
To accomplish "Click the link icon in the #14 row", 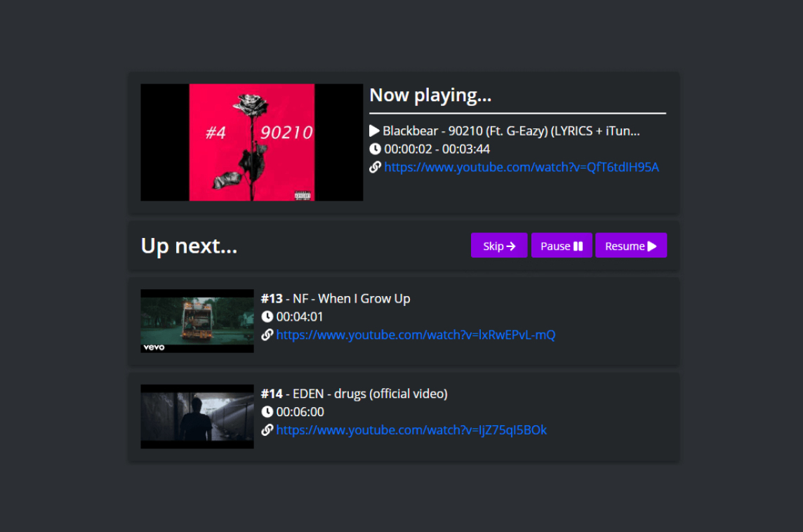I will pos(267,430).
